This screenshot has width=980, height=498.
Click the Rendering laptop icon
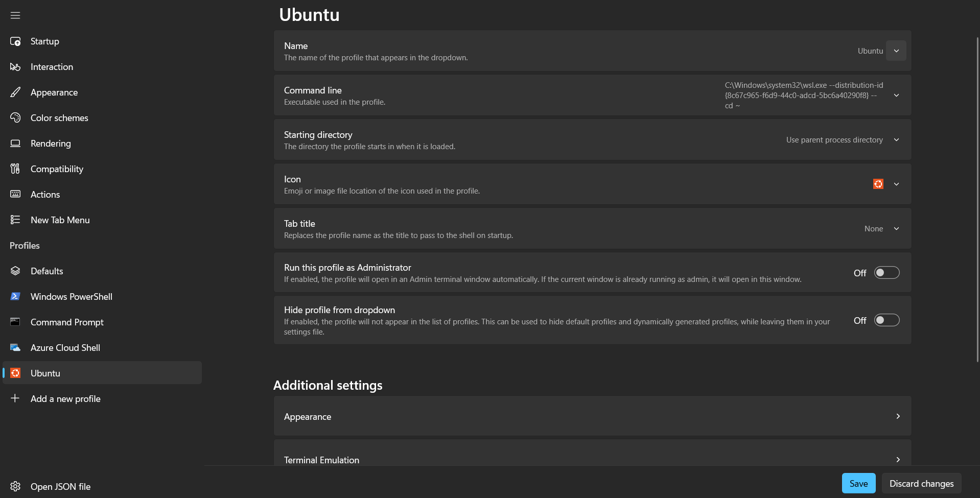click(x=15, y=144)
